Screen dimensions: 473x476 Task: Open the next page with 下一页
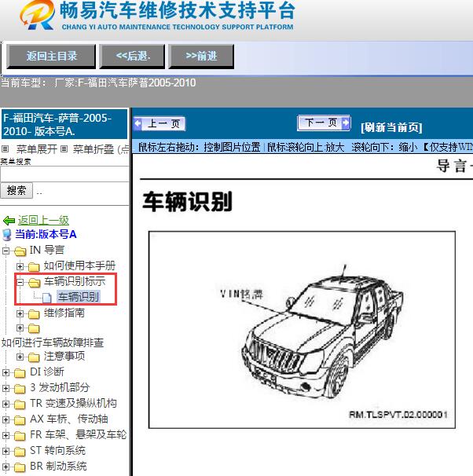pyautogui.click(x=324, y=123)
